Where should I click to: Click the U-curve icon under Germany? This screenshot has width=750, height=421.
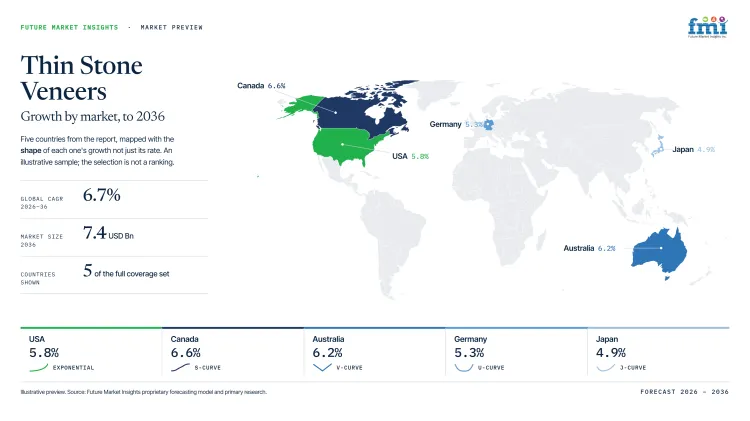[463, 367]
